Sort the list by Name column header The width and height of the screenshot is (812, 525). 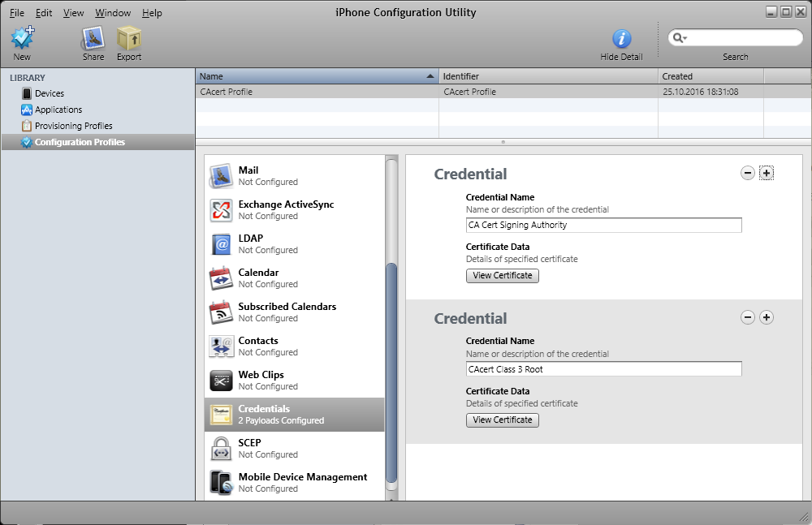point(317,76)
